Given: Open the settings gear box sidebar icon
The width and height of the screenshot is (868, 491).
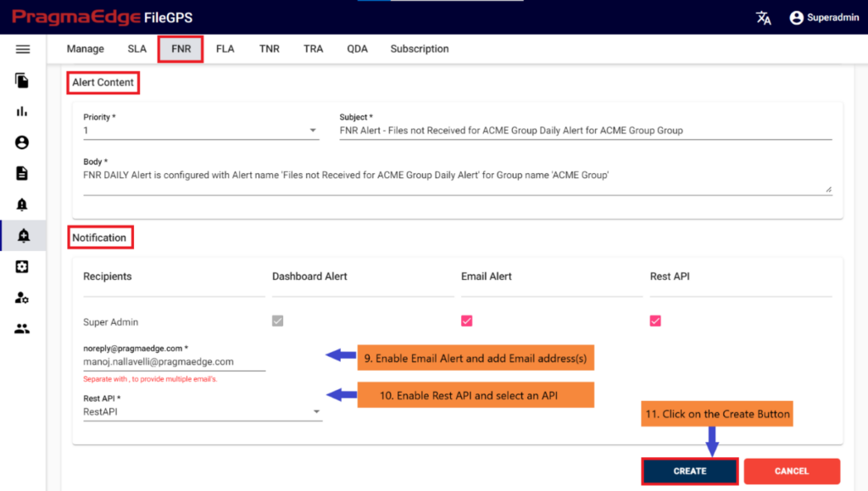Looking at the screenshot, I should click(22, 267).
